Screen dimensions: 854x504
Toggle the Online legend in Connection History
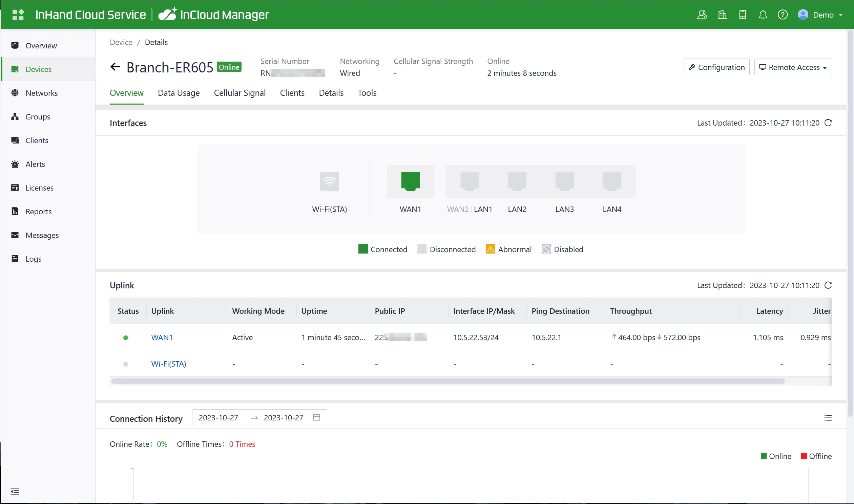click(775, 456)
